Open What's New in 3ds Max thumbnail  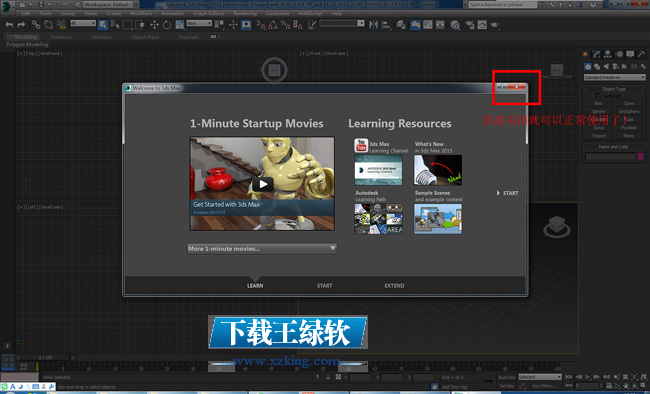pyautogui.click(x=438, y=170)
